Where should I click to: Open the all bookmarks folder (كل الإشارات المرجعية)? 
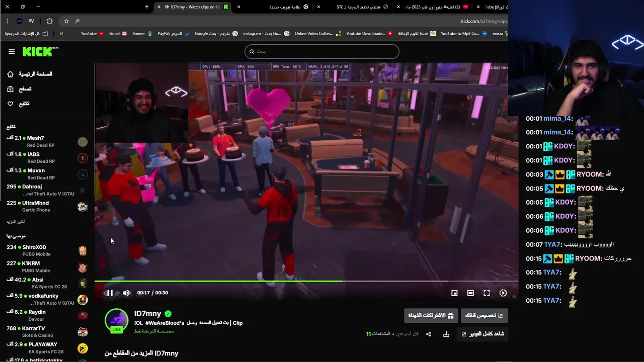tap(27, 33)
